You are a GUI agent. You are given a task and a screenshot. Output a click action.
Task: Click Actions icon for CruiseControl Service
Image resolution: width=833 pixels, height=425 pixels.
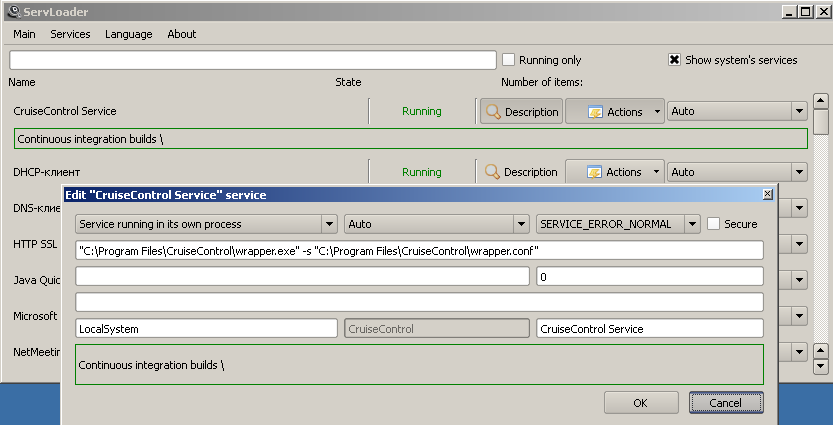pyautogui.click(x=595, y=112)
